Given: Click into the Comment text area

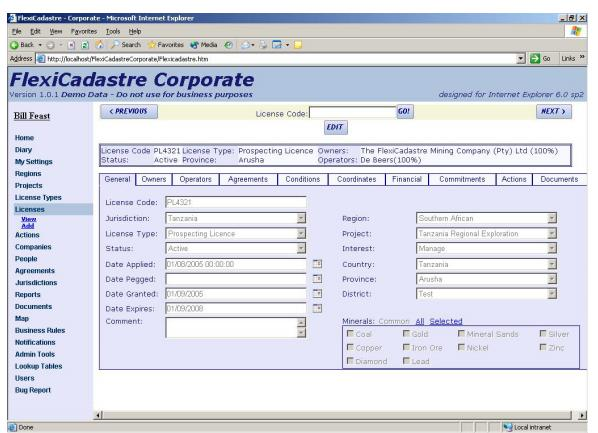Looking at the screenshot, I should click(231, 328).
